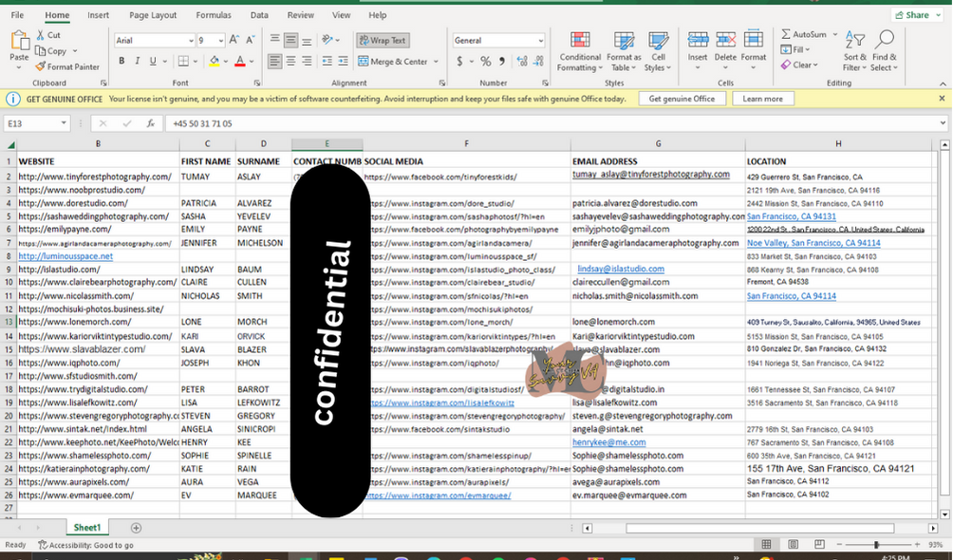The height and width of the screenshot is (560, 953).
Task: Decrease Decimal places
Action: (x=538, y=62)
